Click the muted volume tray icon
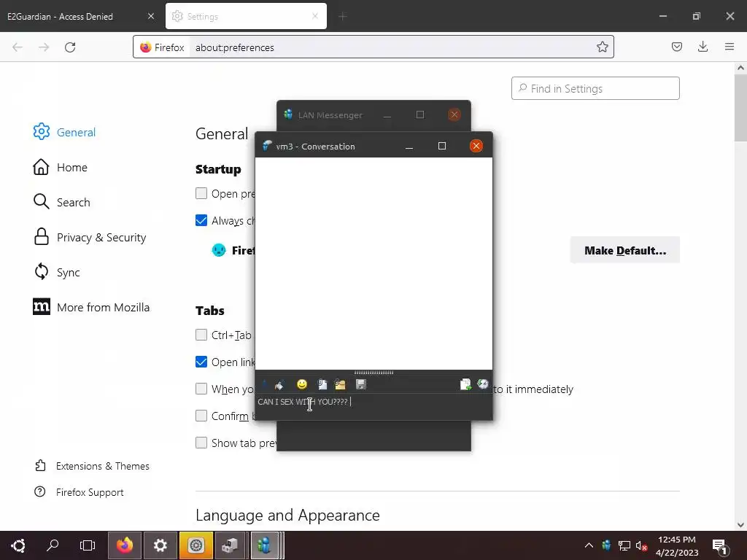This screenshot has height=560, width=747. (641, 545)
